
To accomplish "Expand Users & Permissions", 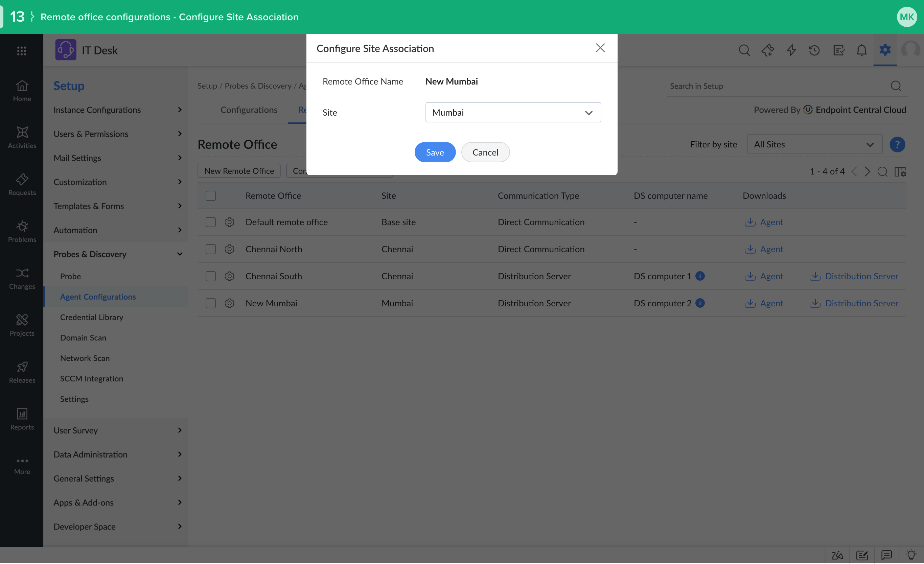I will click(x=116, y=134).
